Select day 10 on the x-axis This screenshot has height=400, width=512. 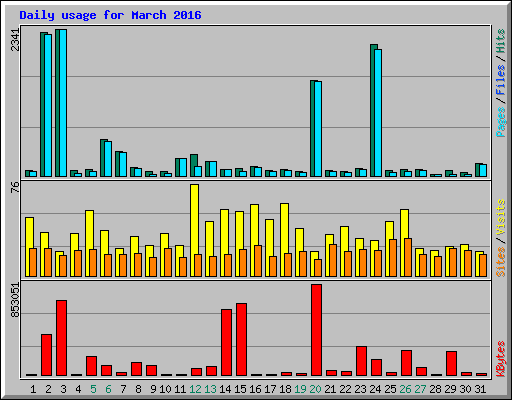pos(165,389)
